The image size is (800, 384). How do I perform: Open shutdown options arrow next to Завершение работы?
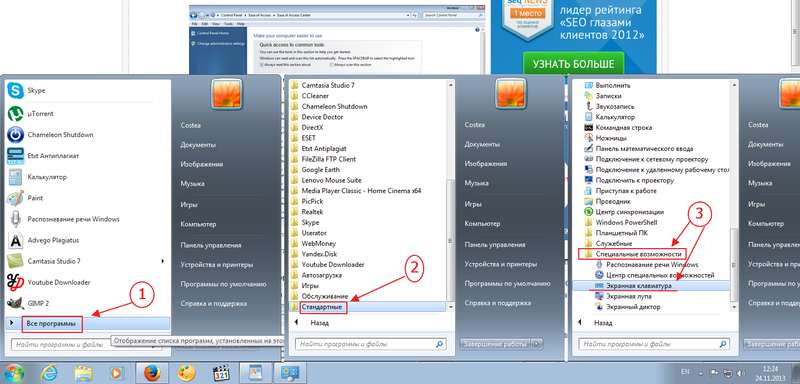click(x=536, y=344)
